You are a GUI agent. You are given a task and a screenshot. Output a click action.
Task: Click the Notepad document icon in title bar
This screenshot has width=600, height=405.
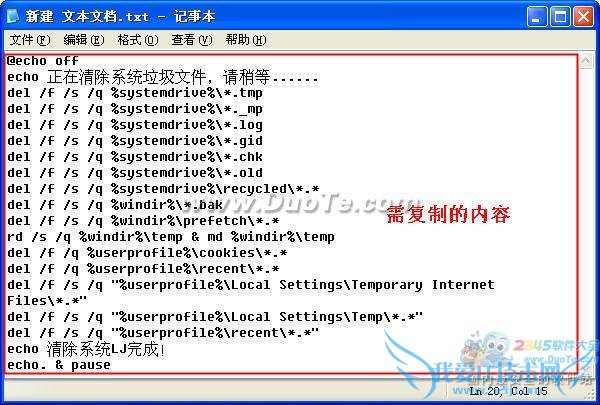13,16
